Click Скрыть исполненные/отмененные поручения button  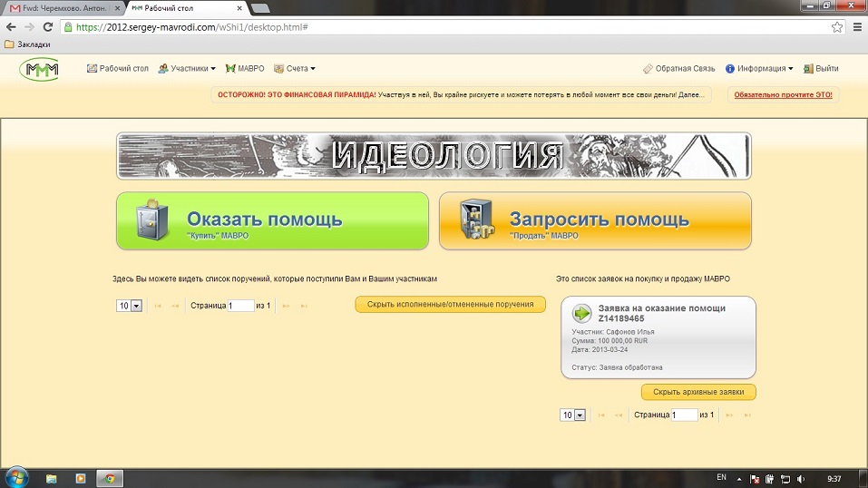tap(450, 304)
